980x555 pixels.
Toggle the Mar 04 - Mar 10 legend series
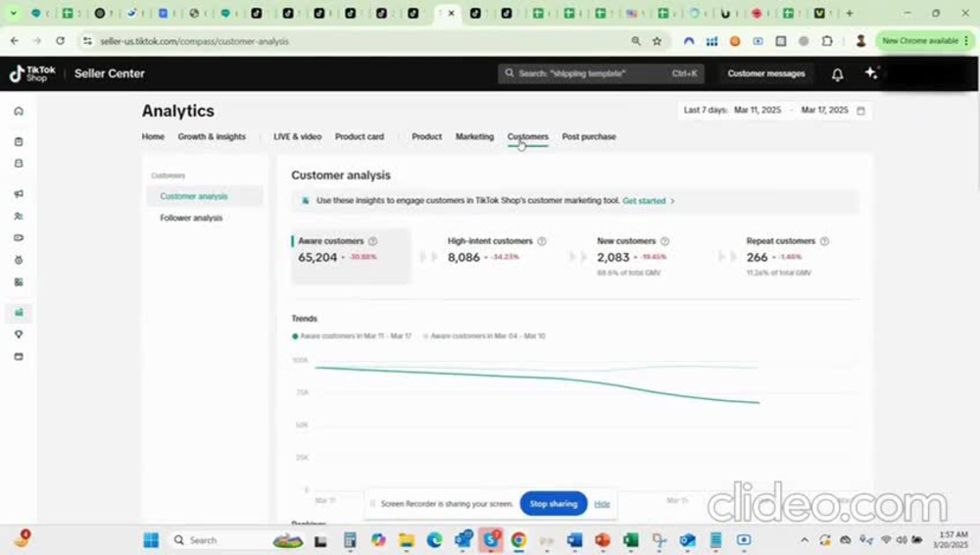pyautogui.click(x=484, y=336)
